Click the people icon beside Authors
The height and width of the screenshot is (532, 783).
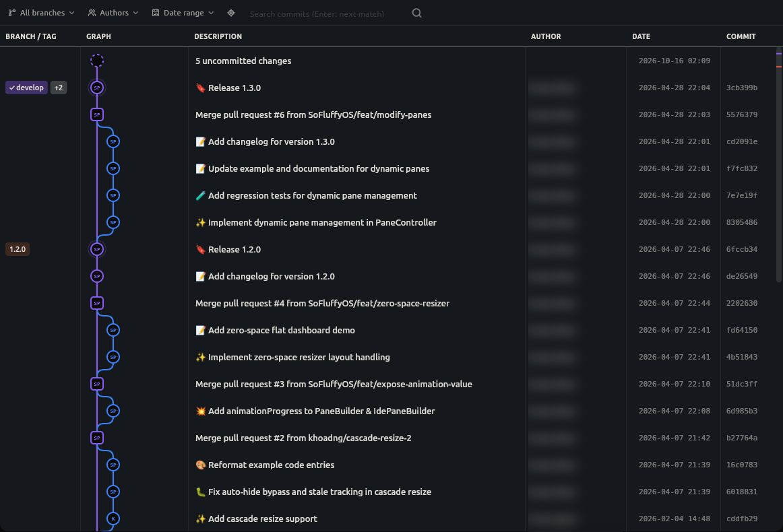point(92,13)
